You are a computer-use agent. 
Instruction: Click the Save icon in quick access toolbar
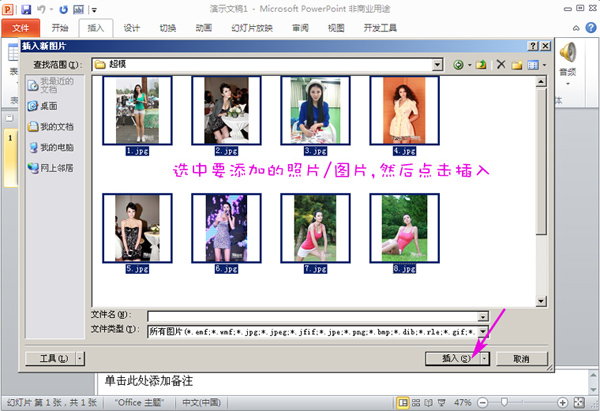coord(26,9)
